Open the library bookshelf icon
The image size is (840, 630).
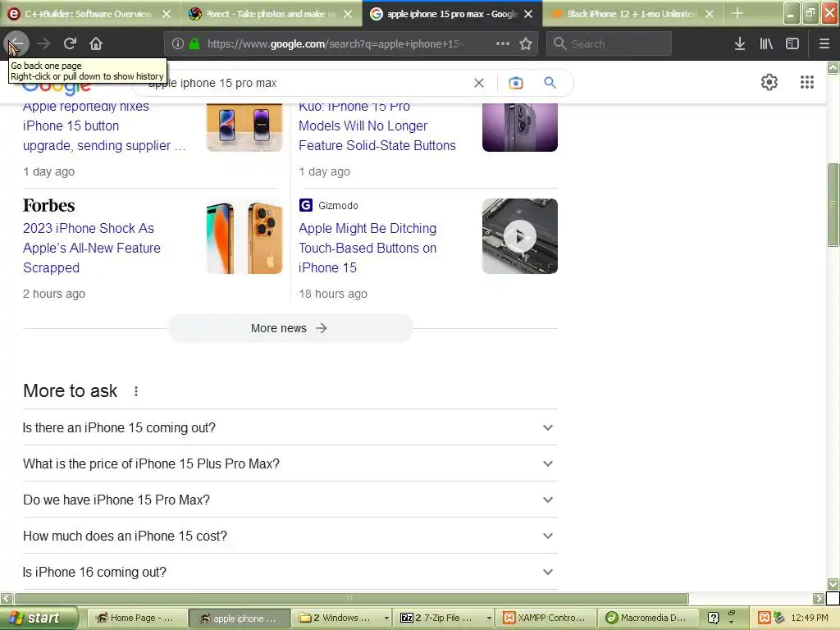tap(766, 43)
